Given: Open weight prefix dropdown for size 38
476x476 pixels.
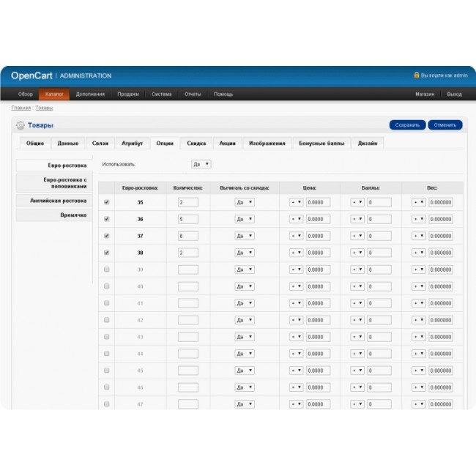Looking at the screenshot, I should pyautogui.click(x=418, y=253).
